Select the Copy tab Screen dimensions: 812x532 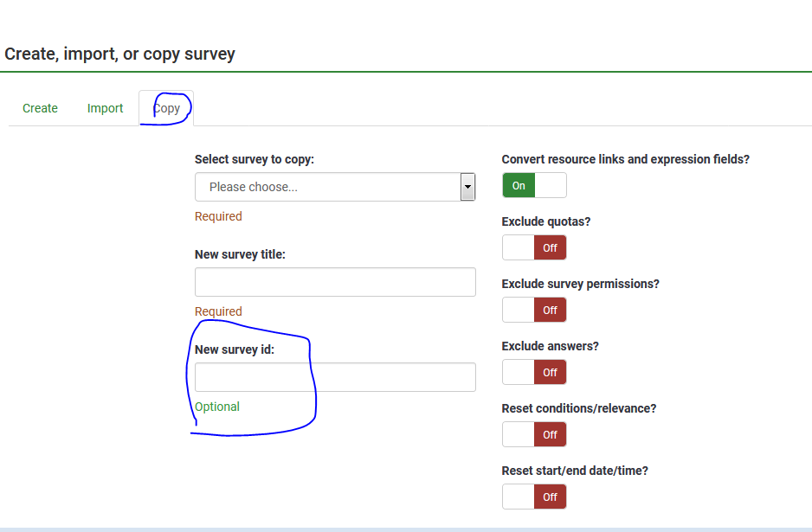click(167, 108)
